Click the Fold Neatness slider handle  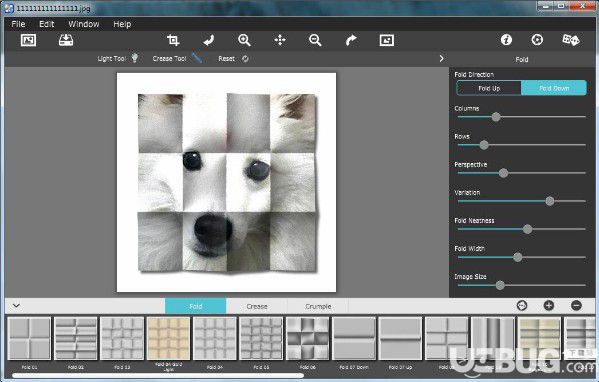pyautogui.click(x=527, y=229)
